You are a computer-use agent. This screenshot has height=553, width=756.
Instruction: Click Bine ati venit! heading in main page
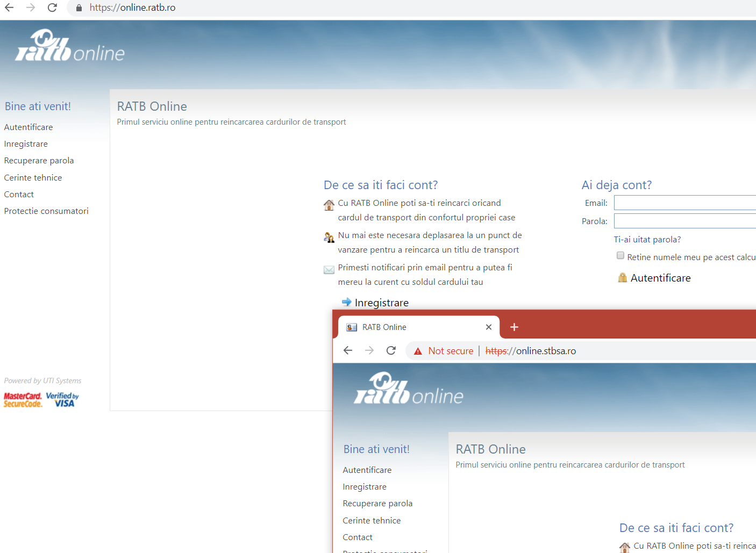point(38,106)
